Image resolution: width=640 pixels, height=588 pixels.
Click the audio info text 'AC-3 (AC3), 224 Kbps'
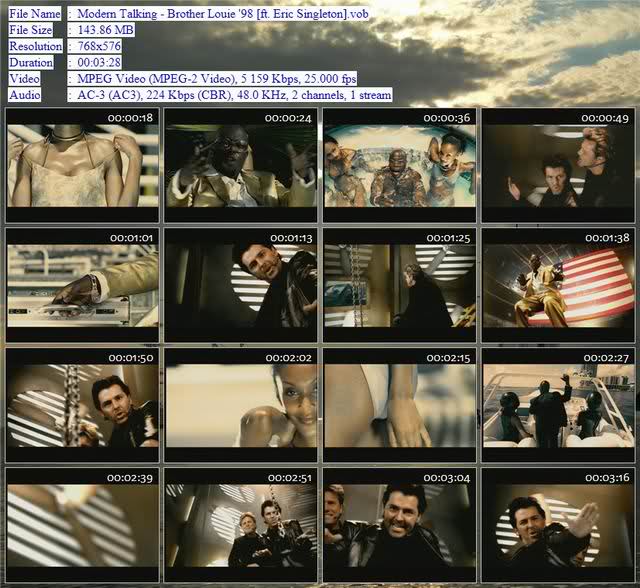click(136, 95)
